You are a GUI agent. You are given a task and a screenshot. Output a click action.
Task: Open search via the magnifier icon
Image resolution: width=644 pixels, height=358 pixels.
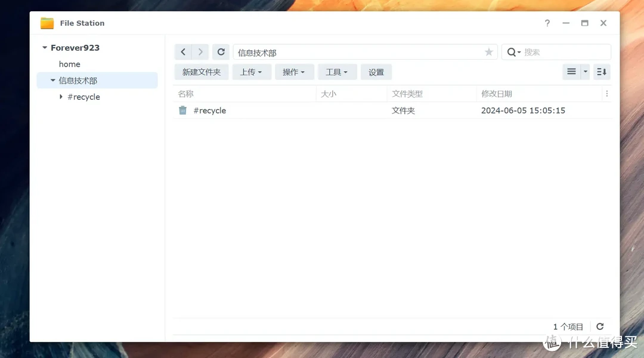coord(511,52)
